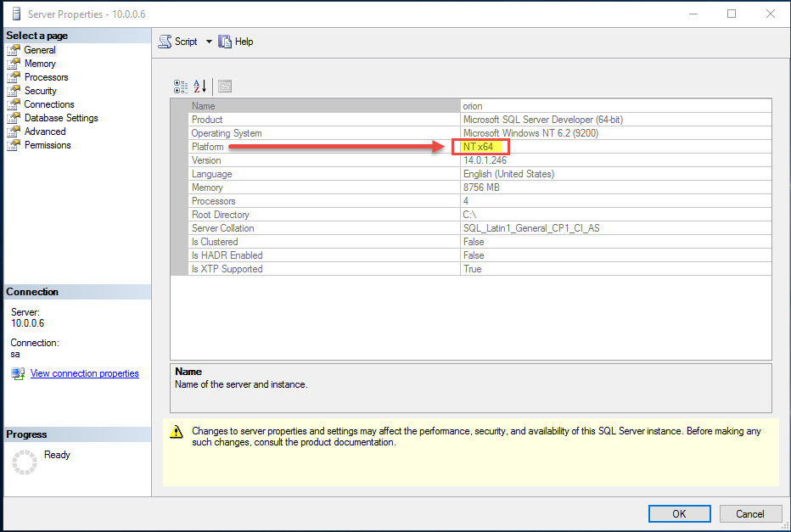Open the Advanced page

[x=45, y=132]
